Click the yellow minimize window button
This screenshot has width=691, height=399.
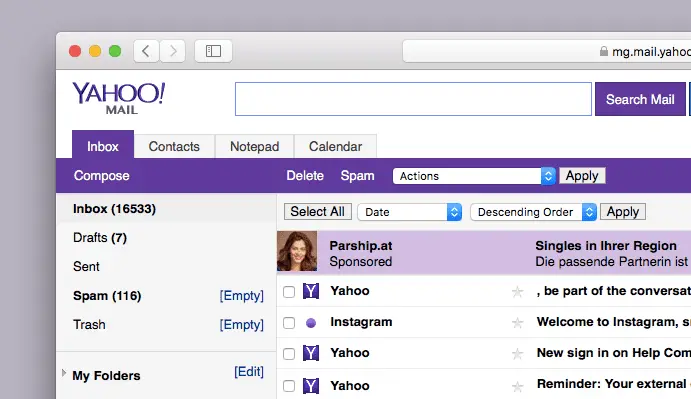click(95, 51)
